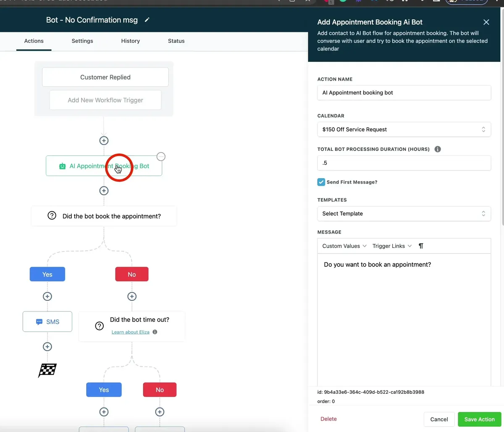504x432 pixels.
Task: Expand the Trigger Links dropdown
Action: click(392, 246)
